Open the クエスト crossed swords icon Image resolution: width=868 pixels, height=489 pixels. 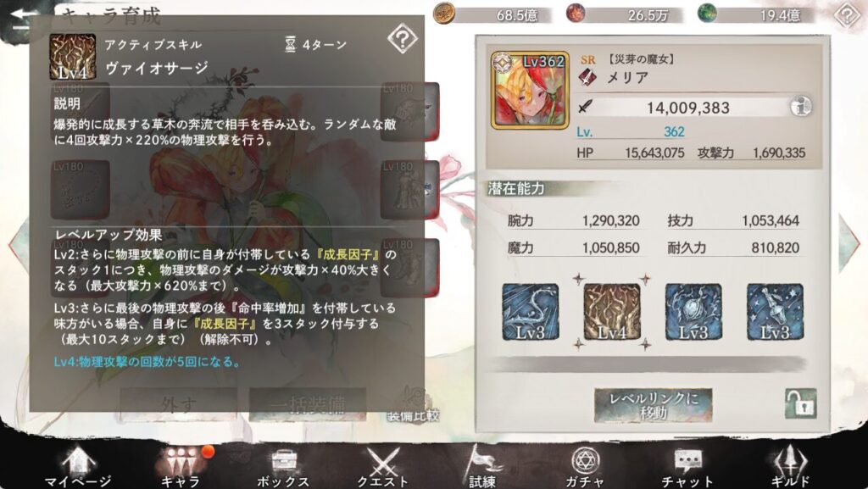382,466
